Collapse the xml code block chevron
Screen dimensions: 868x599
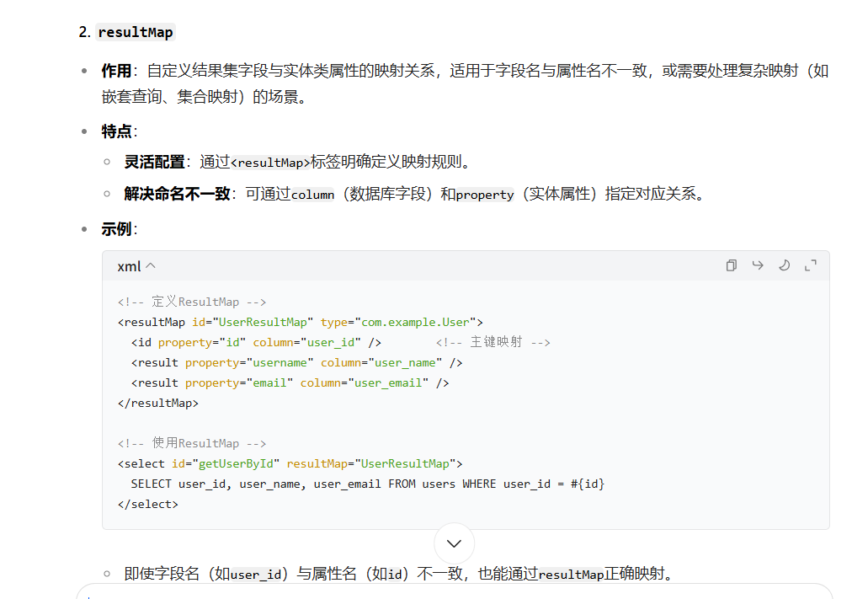click(151, 266)
